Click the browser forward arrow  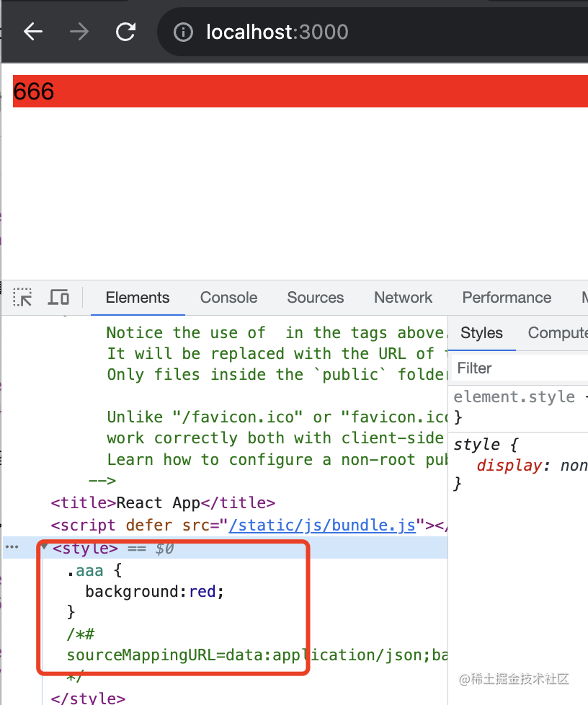click(79, 32)
